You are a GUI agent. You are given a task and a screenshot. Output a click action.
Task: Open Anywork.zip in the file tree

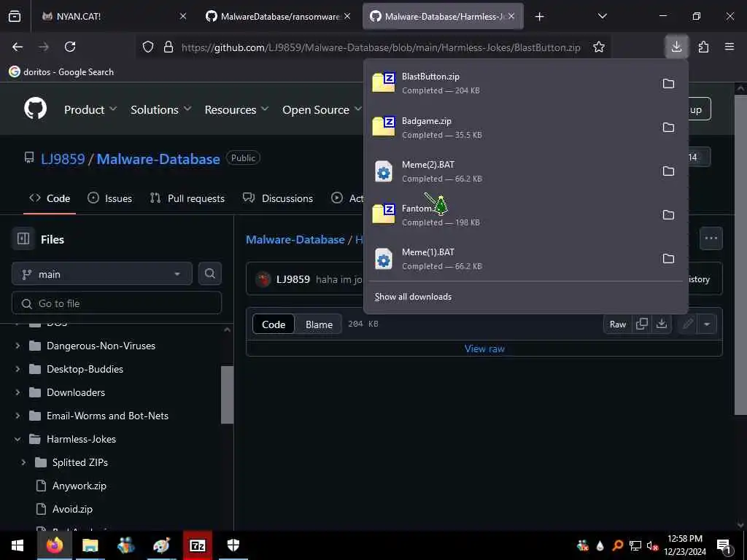coord(79,486)
